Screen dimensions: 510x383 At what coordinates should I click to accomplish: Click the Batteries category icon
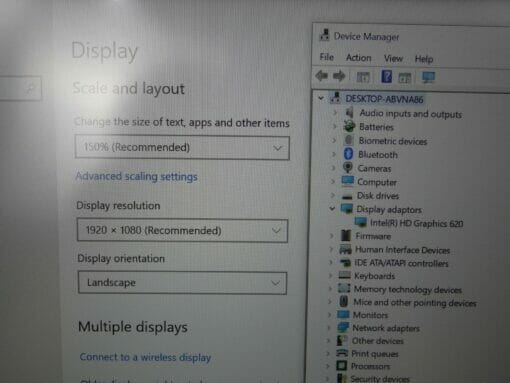tap(349, 126)
